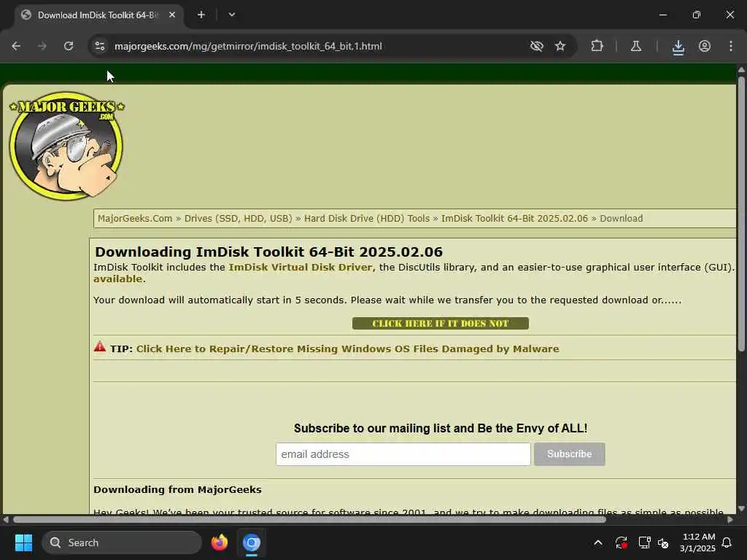The image size is (747, 560).
Task: Click the address bar URL
Action: click(x=248, y=46)
